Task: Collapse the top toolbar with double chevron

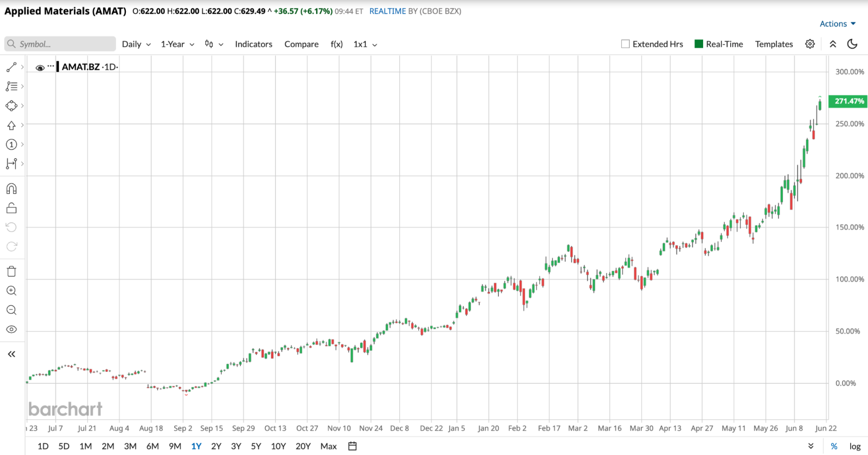Action: [833, 44]
